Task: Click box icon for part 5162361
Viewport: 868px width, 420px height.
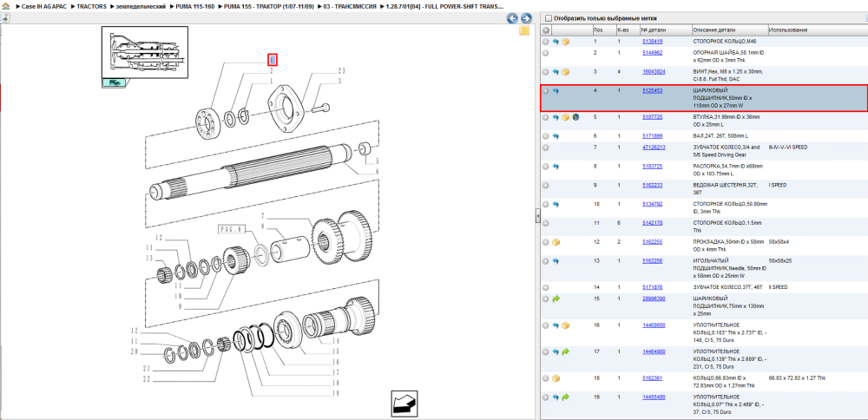Action: coord(556,378)
